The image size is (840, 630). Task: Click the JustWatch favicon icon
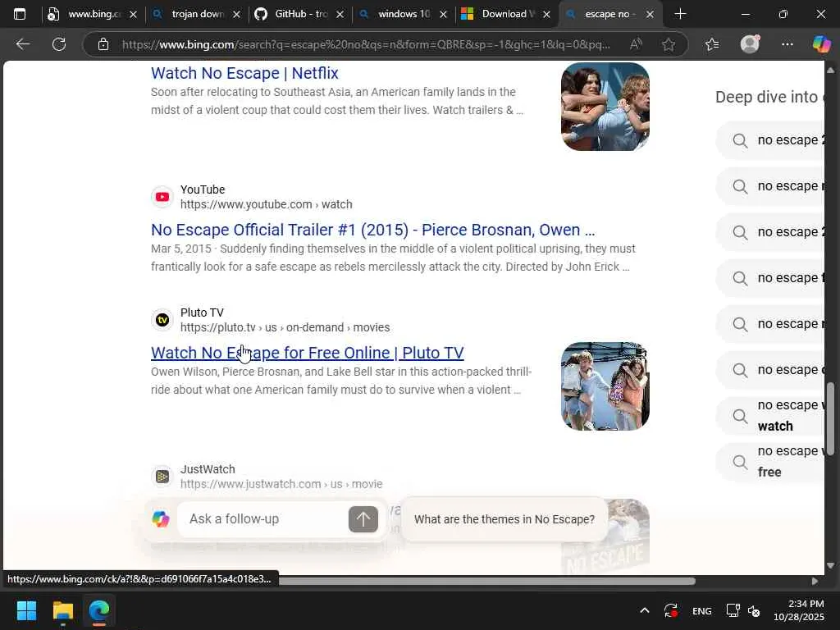pyautogui.click(x=162, y=477)
